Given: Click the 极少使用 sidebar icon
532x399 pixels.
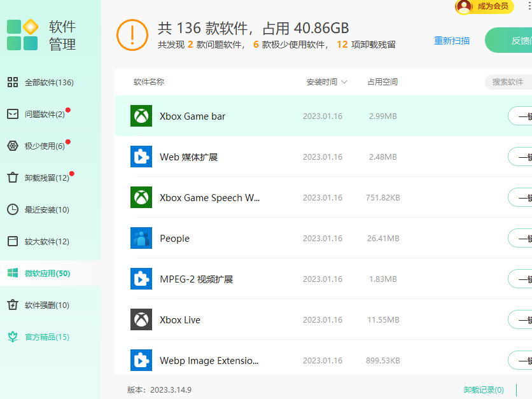Looking at the screenshot, I should tap(13, 146).
